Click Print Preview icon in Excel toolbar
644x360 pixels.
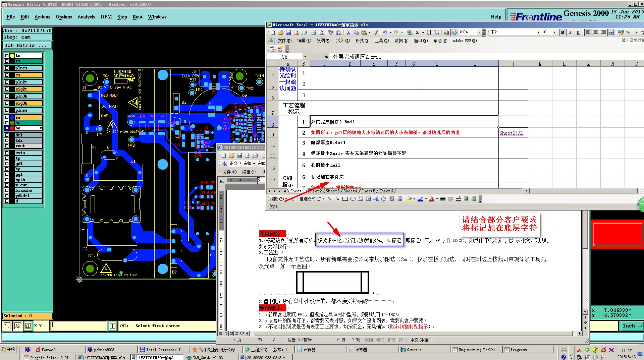[321, 33]
